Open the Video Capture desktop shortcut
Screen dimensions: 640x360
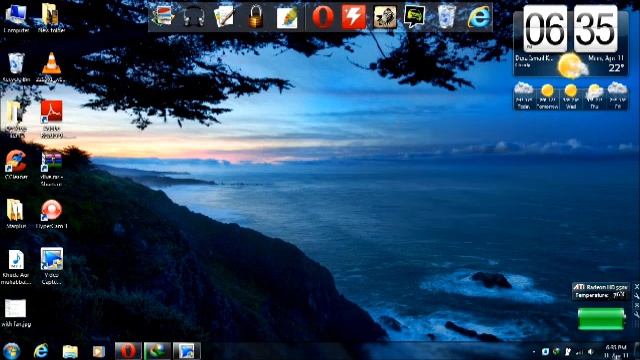pyautogui.click(x=51, y=266)
